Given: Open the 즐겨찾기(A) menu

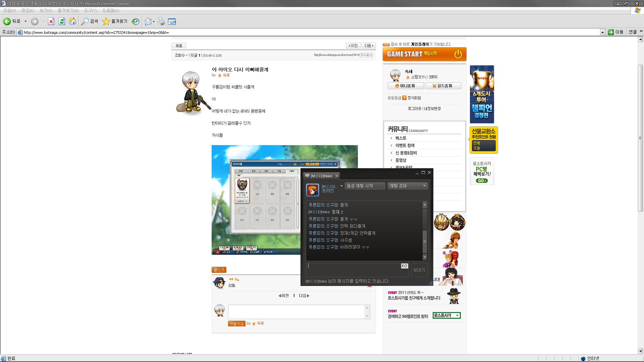Looking at the screenshot, I should point(68,11).
